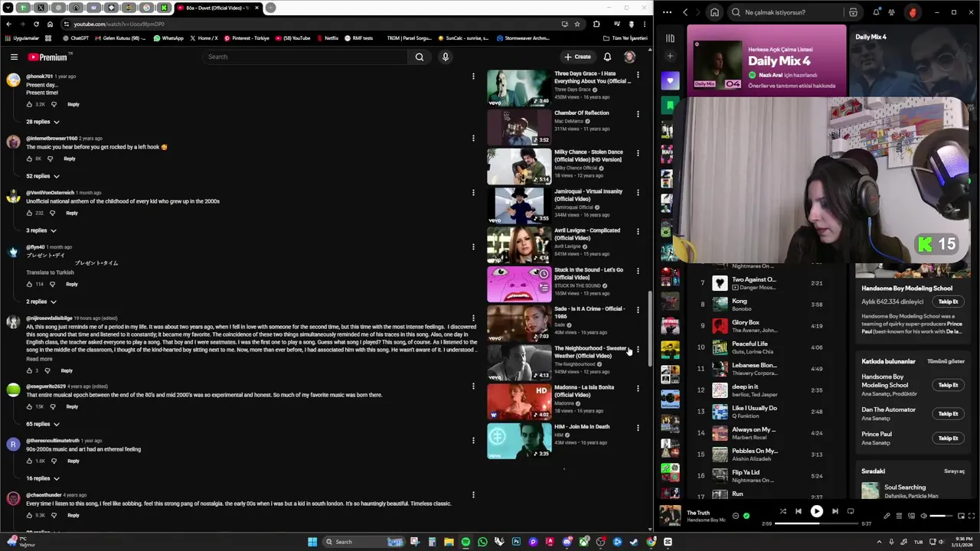Screen dimensions: 980x551
Task: Open Spotify queue icon
Action: click(x=900, y=516)
